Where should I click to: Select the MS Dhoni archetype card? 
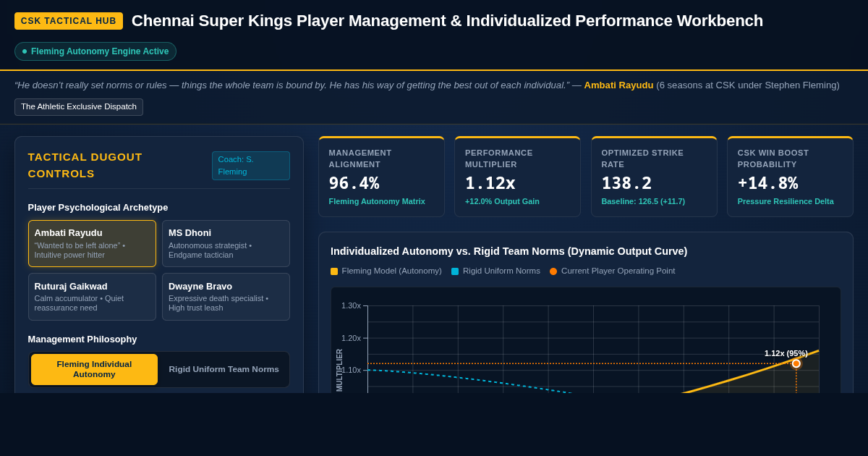coord(226,243)
